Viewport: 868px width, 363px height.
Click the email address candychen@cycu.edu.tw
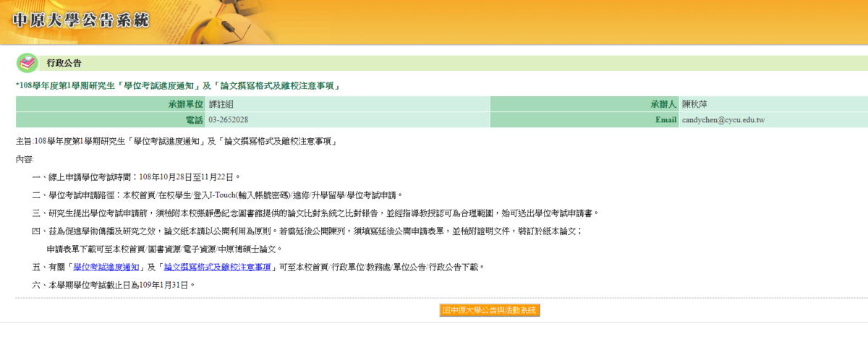tap(723, 119)
